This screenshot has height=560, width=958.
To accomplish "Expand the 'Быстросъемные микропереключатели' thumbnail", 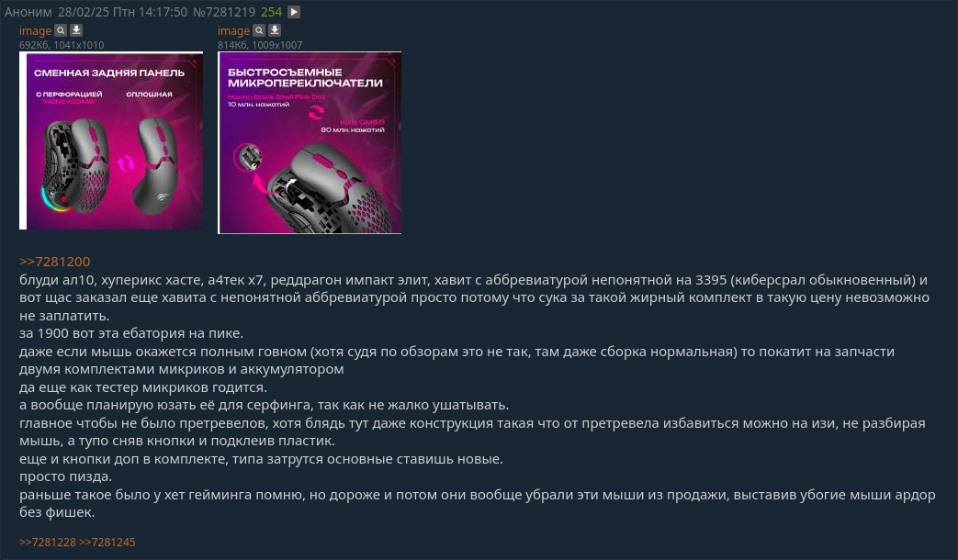I will pyautogui.click(x=310, y=143).
